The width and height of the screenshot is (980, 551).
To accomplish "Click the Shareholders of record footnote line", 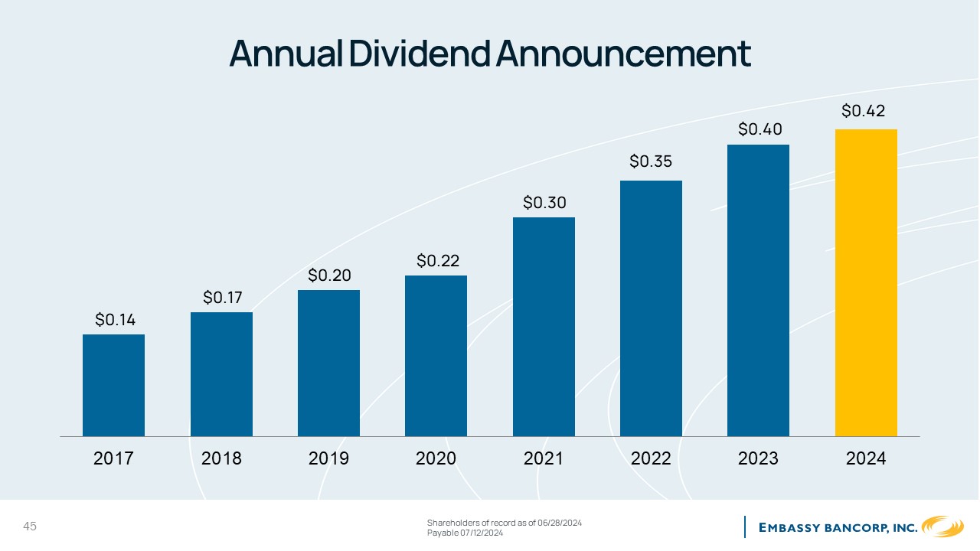I will tap(505, 523).
